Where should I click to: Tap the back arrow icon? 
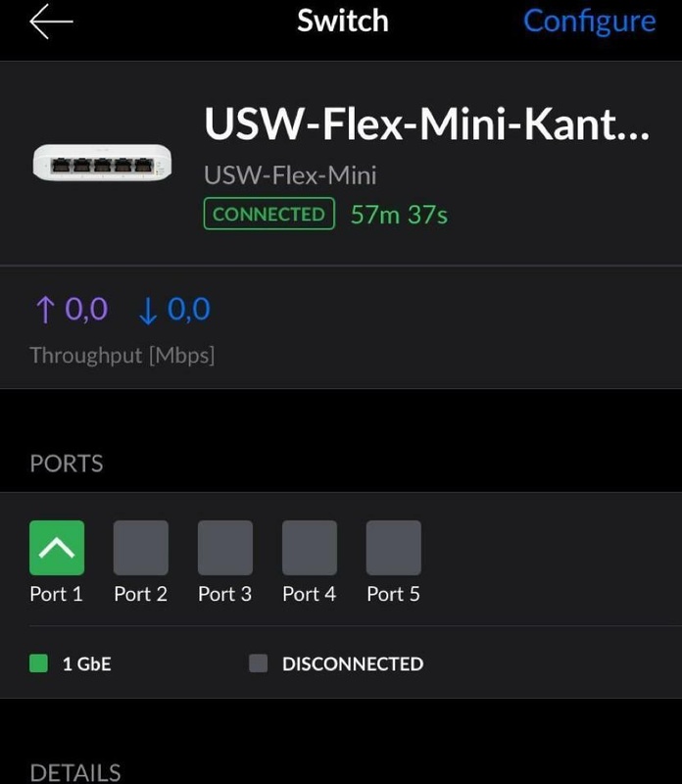(x=52, y=22)
